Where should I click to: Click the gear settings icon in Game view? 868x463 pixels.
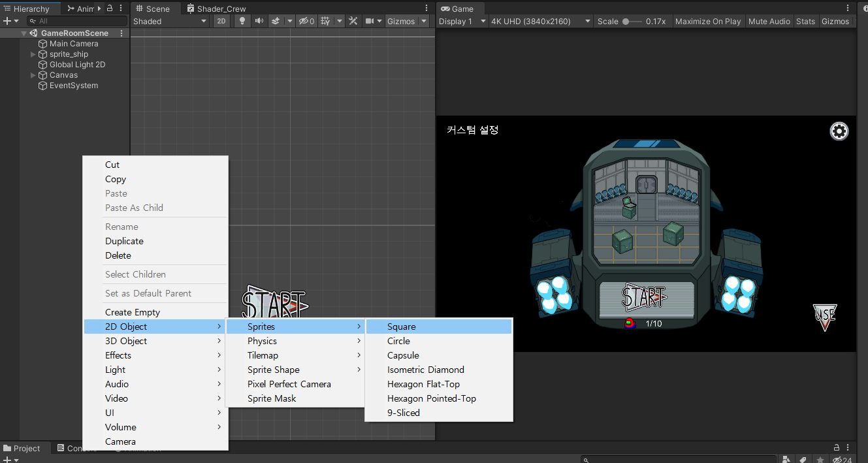click(x=839, y=131)
